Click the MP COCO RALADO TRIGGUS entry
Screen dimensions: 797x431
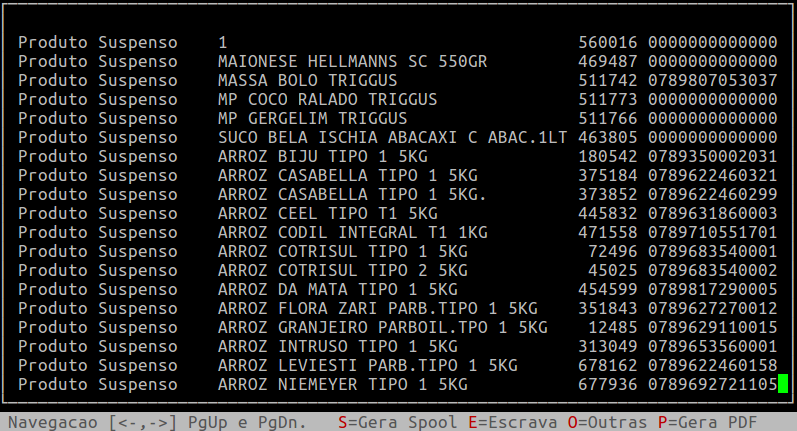[327, 99]
